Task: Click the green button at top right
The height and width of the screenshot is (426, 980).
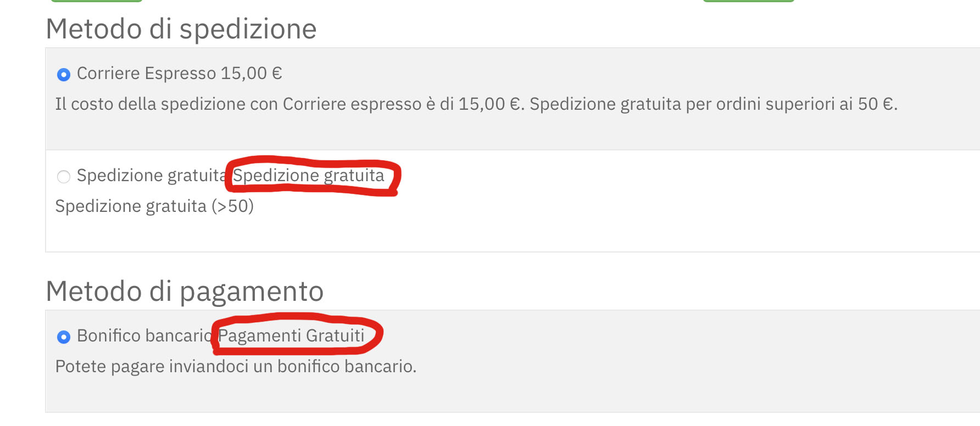Action: [748, 1]
